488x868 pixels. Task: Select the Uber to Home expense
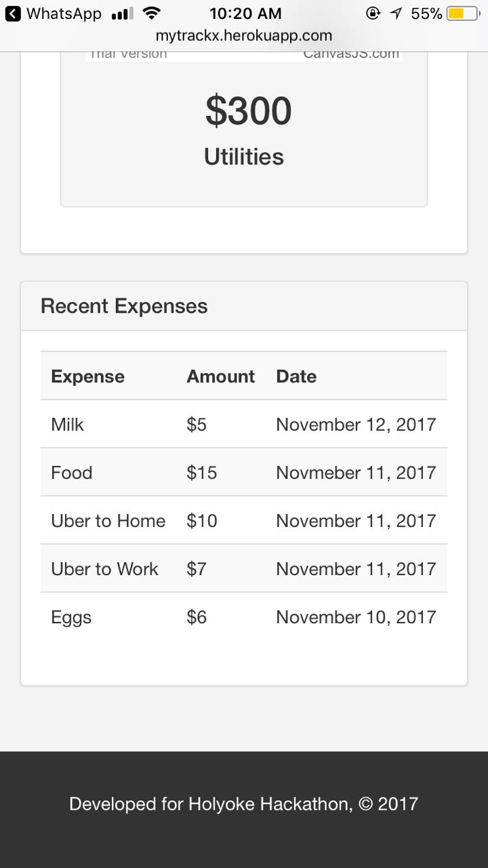(108, 521)
